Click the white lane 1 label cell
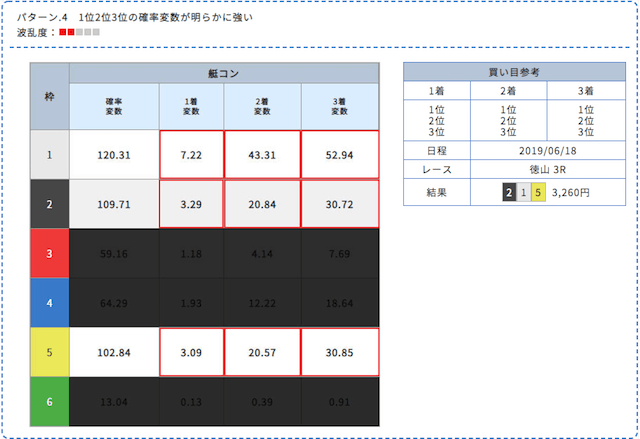Image resolution: width=640 pixels, height=439 pixels. coord(49,155)
